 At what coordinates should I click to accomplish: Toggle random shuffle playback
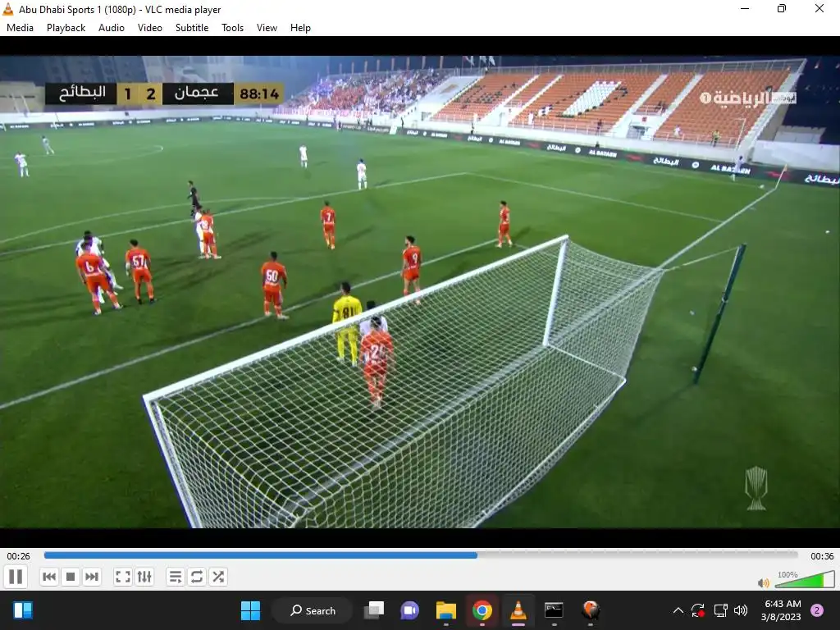(218, 577)
